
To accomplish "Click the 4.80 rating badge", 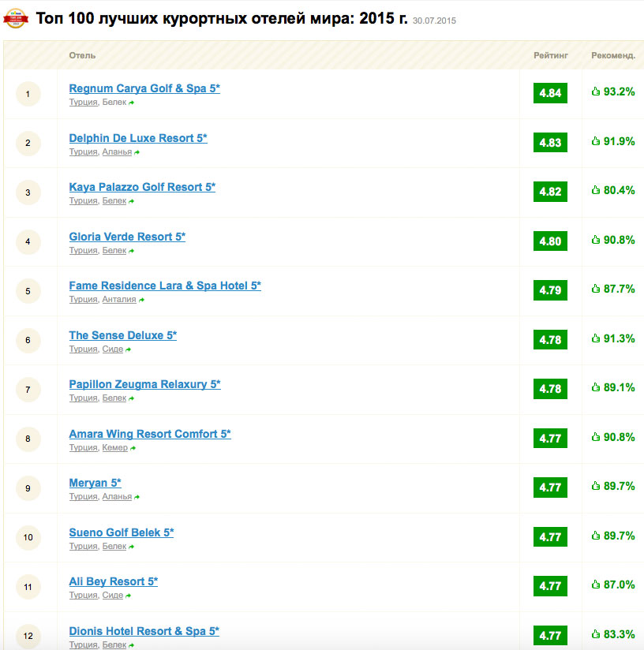I will pyautogui.click(x=550, y=241).
